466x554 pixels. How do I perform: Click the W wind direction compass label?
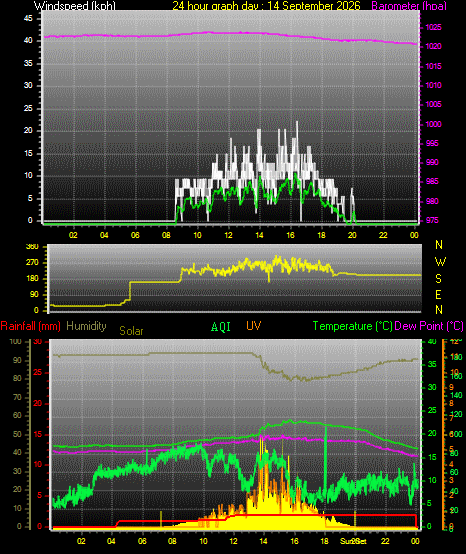440,262
